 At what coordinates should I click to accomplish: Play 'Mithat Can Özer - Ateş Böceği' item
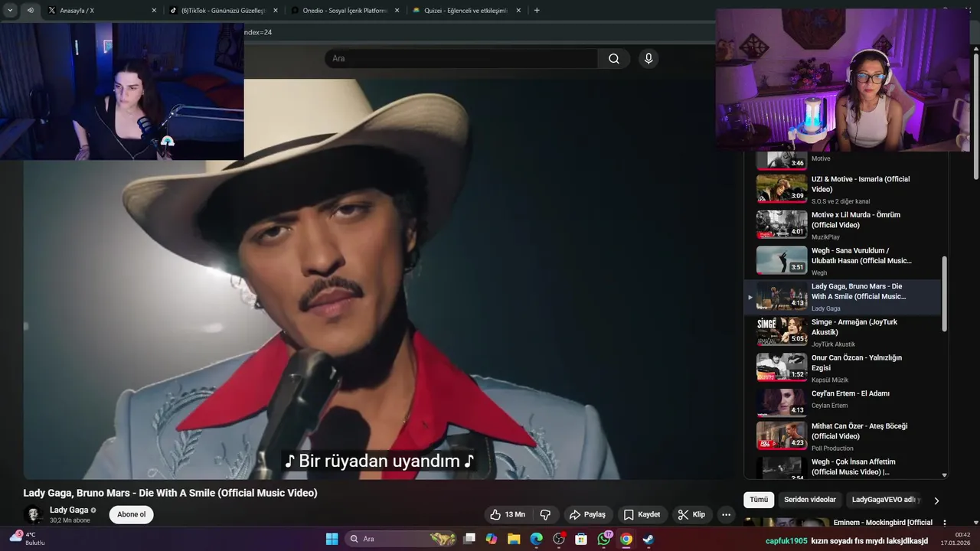pyautogui.click(x=842, y=436)
